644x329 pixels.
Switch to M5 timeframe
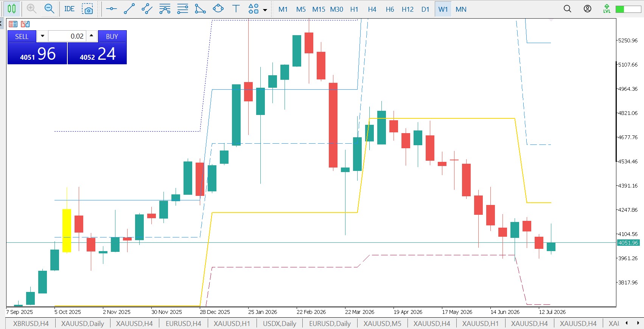pos(301,9)
